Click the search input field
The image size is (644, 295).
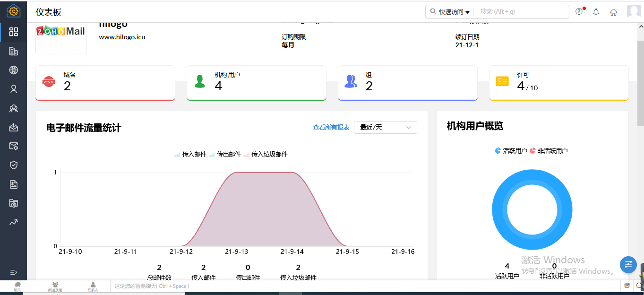tap(522, 12)
